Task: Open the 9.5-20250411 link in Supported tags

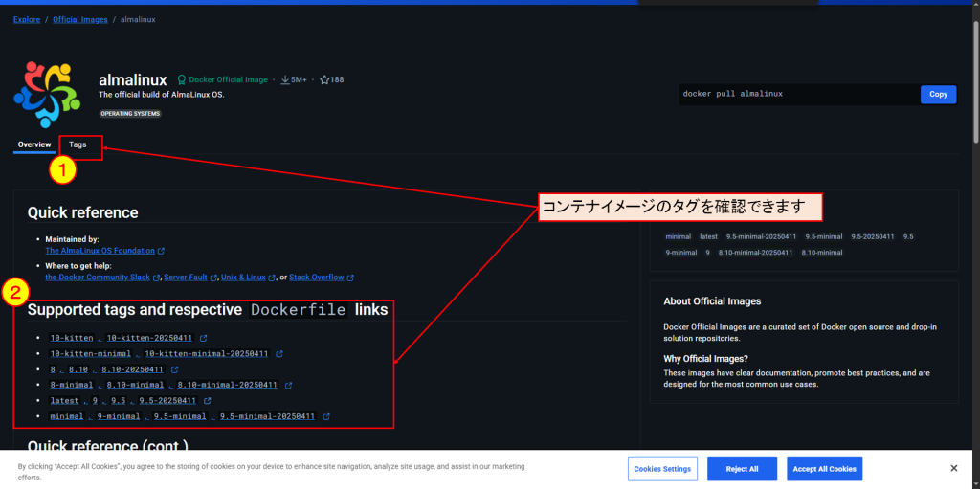Action: pos(167,401)
